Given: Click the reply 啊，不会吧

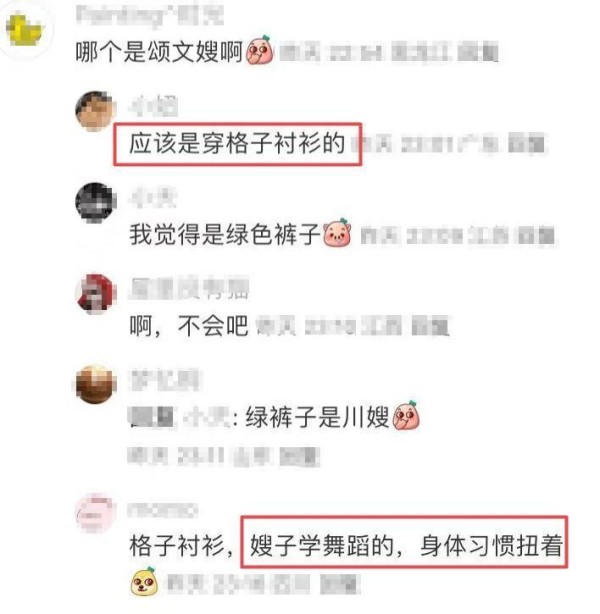Looking at the screenshot, I should (x=189, y=325).
